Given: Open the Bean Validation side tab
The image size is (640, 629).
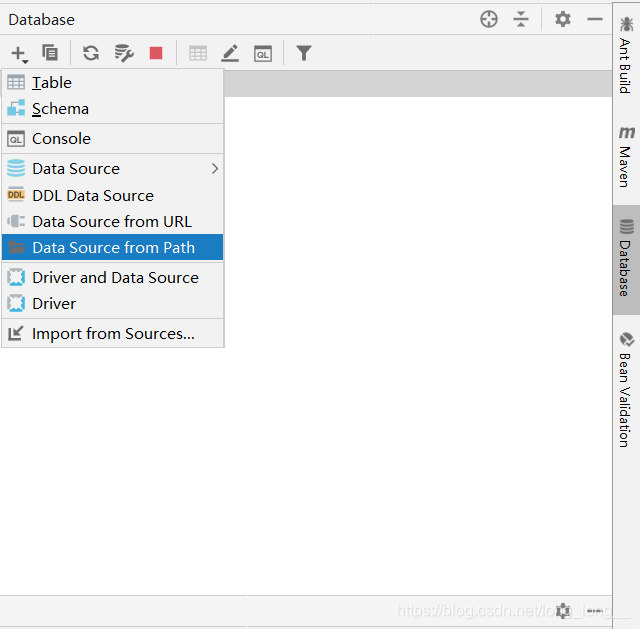Looking at the screenshot, I should click(626, 390).
